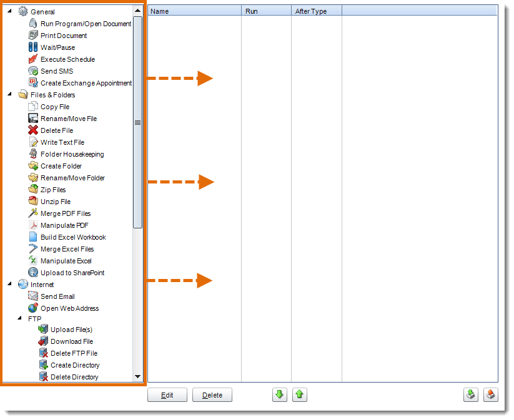The image size is (514, 420).
Task: Click the Run column header
Action: (266, 11)
